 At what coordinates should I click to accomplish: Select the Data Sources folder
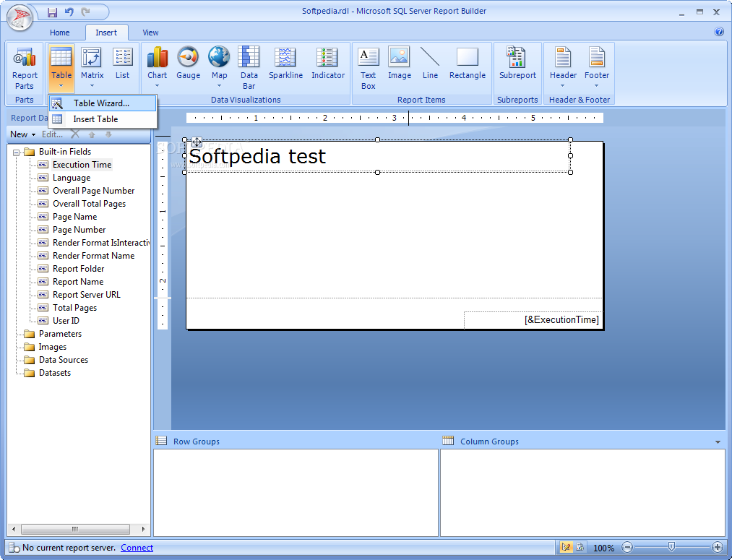[x=64, y=360]
